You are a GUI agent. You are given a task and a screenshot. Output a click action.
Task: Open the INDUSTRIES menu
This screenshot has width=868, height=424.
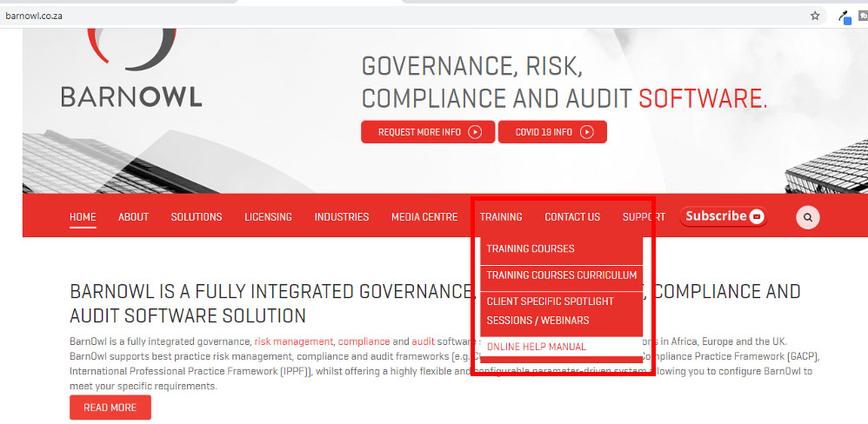point(342,217)
